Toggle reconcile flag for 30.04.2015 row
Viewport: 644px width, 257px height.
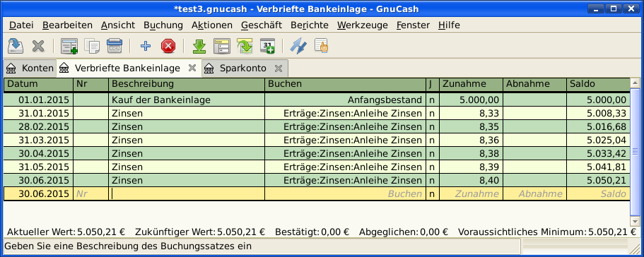[433, 154]
